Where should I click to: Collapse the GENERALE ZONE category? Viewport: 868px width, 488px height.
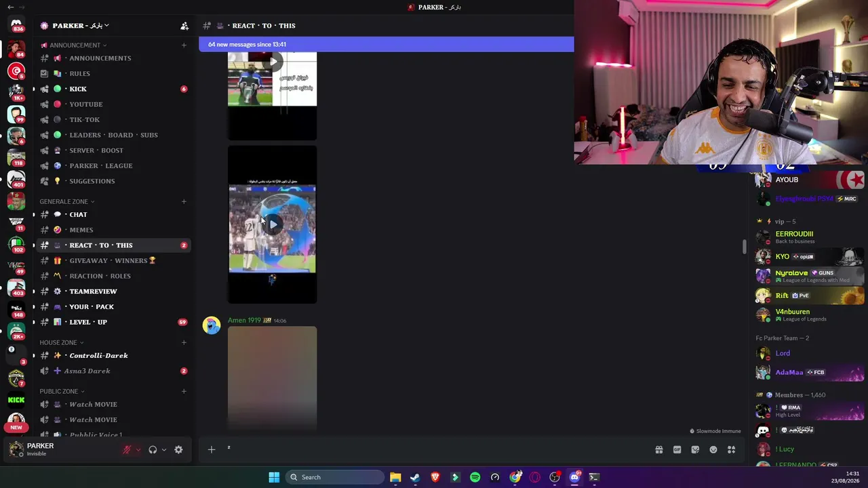66,201
